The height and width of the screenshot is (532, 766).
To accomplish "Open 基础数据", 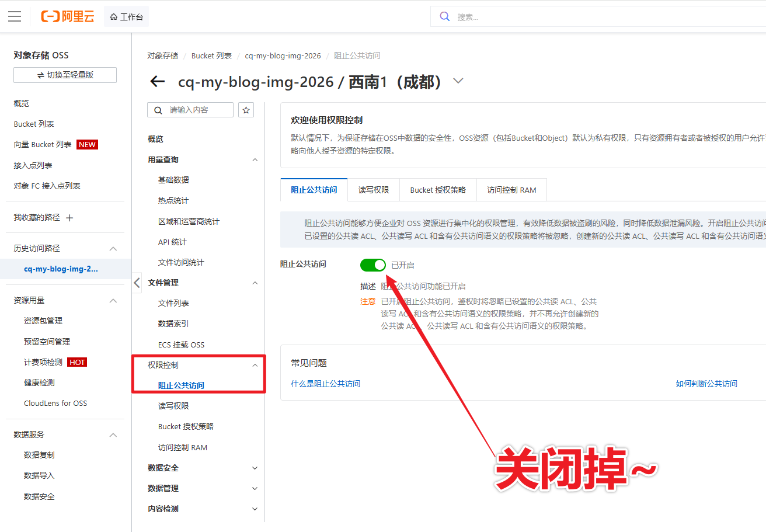I will [173, 180].
